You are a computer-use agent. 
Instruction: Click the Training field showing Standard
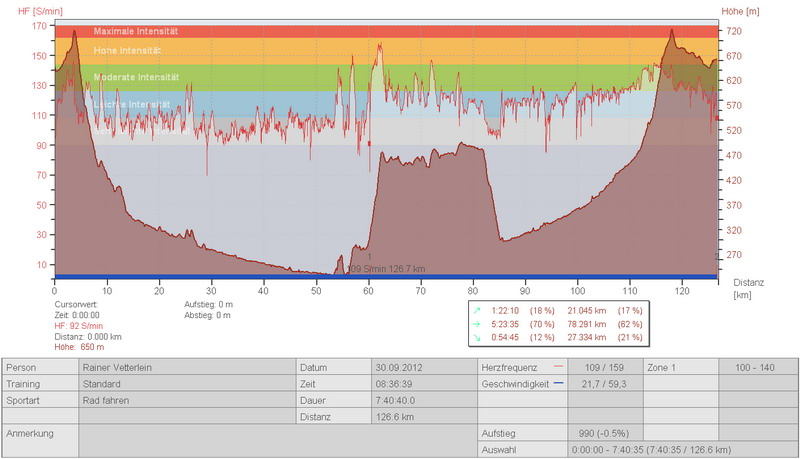[x=187, y=383]
